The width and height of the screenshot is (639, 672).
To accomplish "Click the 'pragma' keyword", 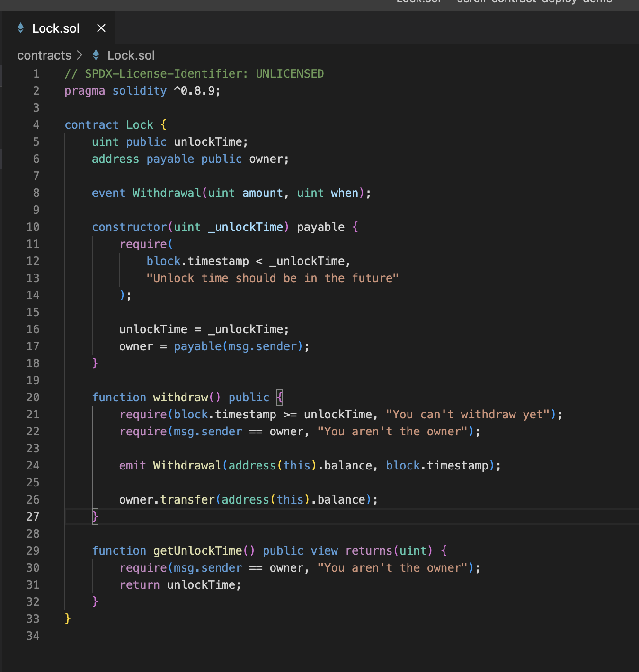I will click(x=85, y=91).
